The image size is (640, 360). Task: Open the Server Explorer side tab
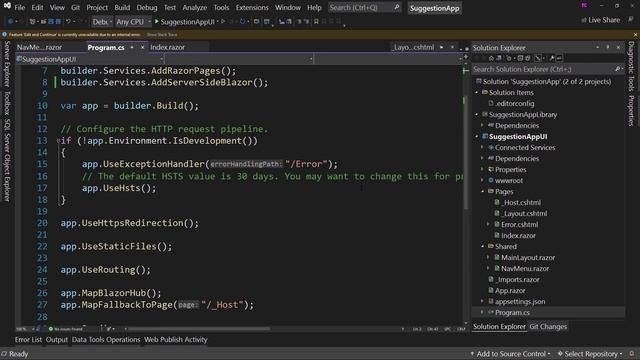coord(7,64)
